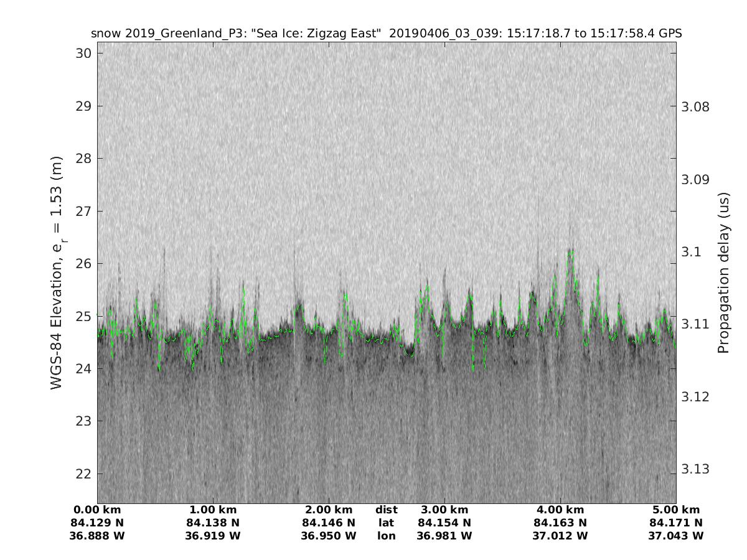Click the "lon" axis legend text
The image size is (747, 560).
point(386,536)
